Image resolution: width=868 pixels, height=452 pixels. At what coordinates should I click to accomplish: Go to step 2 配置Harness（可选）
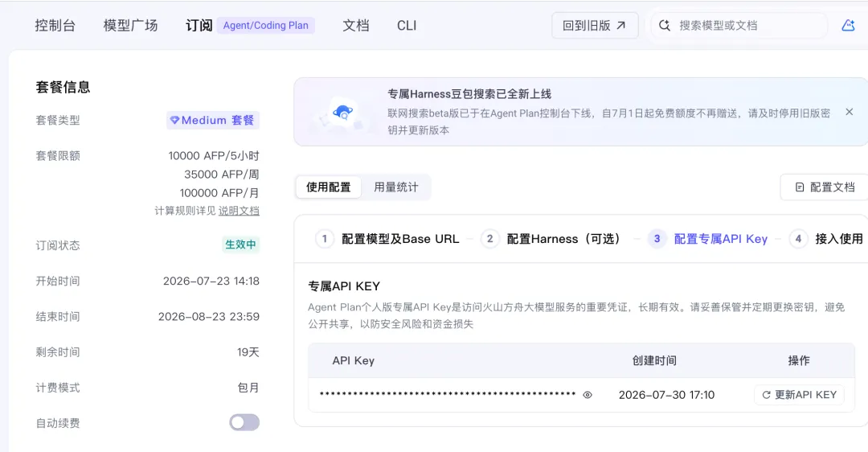(551, 239)
